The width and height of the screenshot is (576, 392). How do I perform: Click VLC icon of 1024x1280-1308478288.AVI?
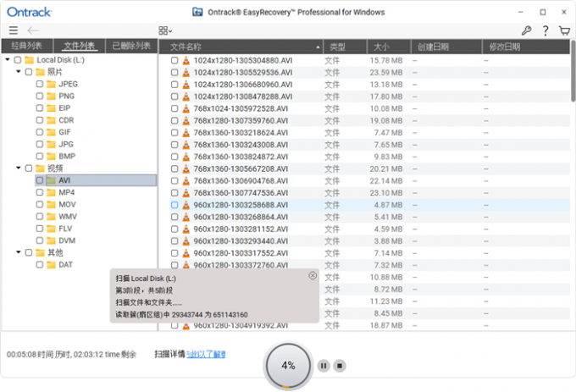[x=186, y=97]
